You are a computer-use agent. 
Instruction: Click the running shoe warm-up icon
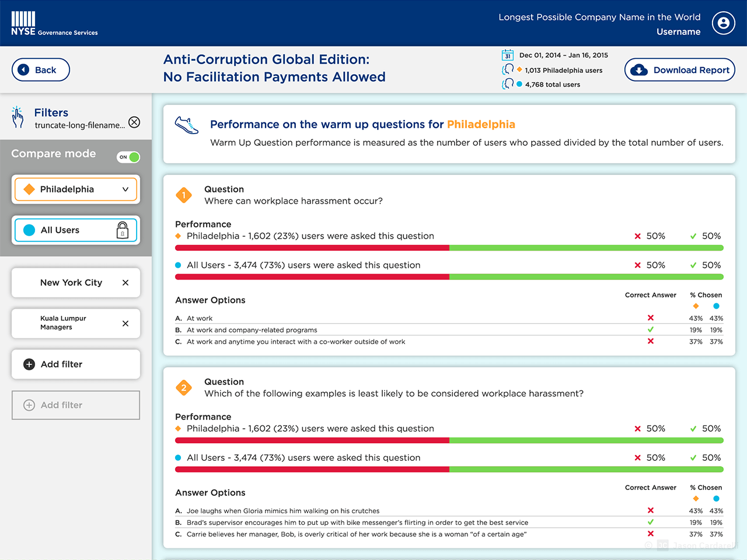[x=187, y=125]
